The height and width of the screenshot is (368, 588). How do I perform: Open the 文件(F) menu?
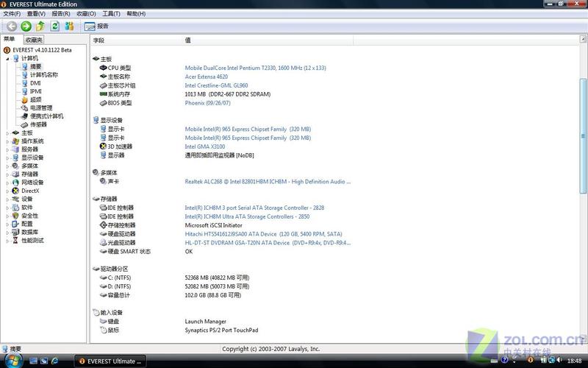point(12,13)
